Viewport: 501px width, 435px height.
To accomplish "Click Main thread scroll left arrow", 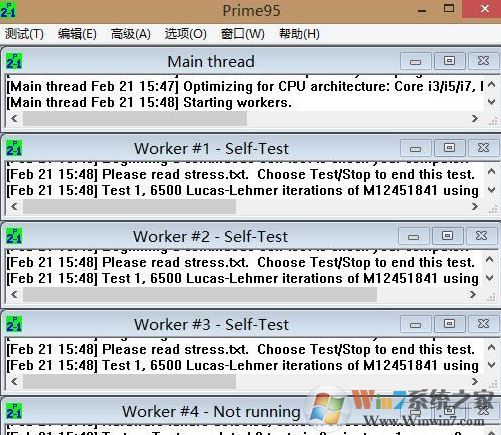I will pos(14,118).
